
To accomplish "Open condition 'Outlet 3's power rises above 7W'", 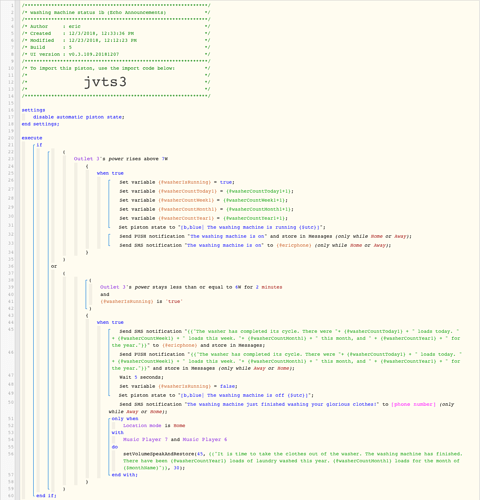I will click(121, 159).
